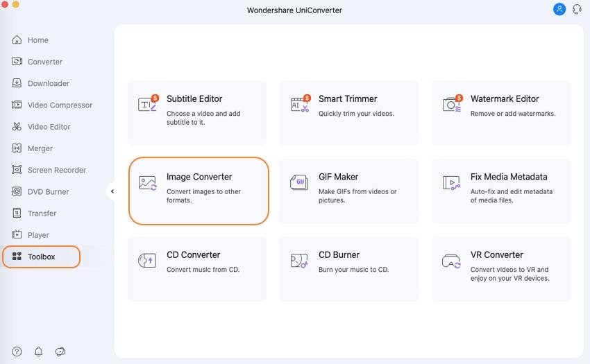Screen dimensions: 590x364
Task: Open Watermark Editor tool title
Action: 505,98
